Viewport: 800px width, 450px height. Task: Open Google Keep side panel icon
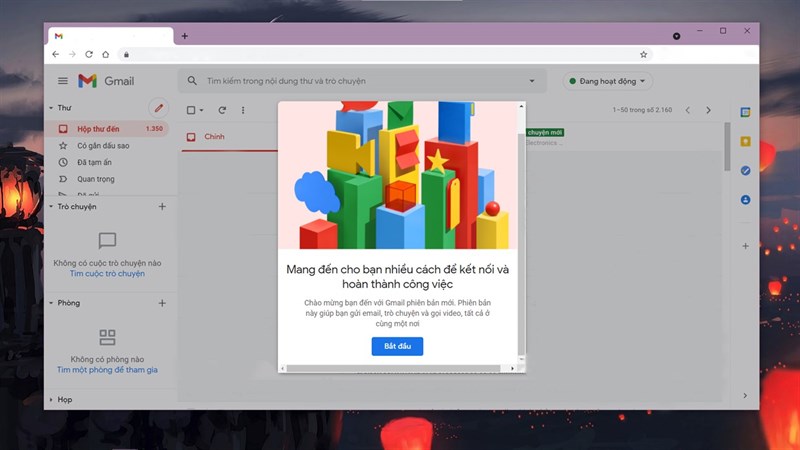pos(745,141)
